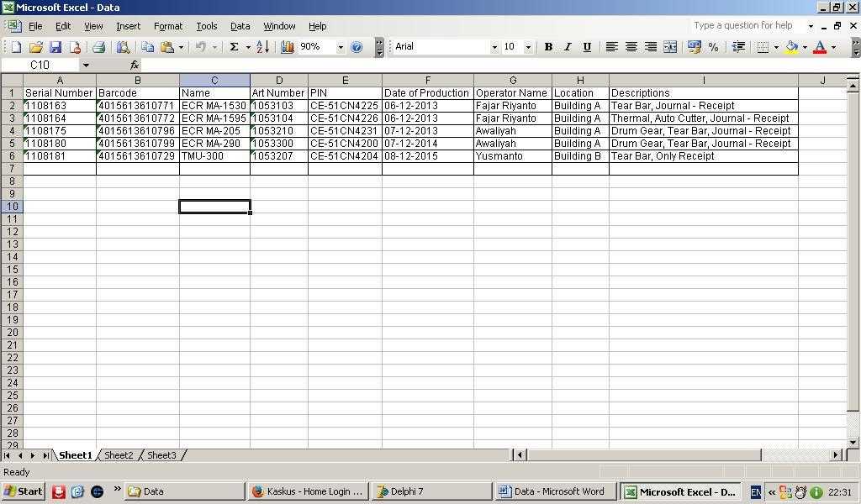Click the Windows Start button
The image size is (861, 504).
tap(23, 491)
